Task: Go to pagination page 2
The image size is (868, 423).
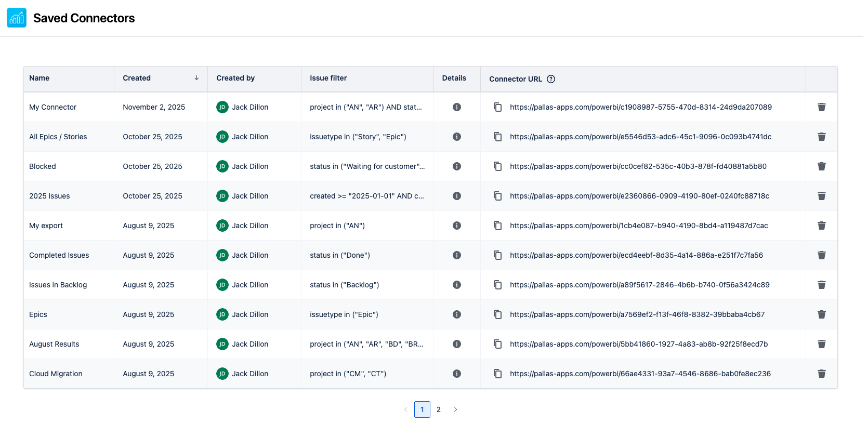Action: tap(439, 409)
